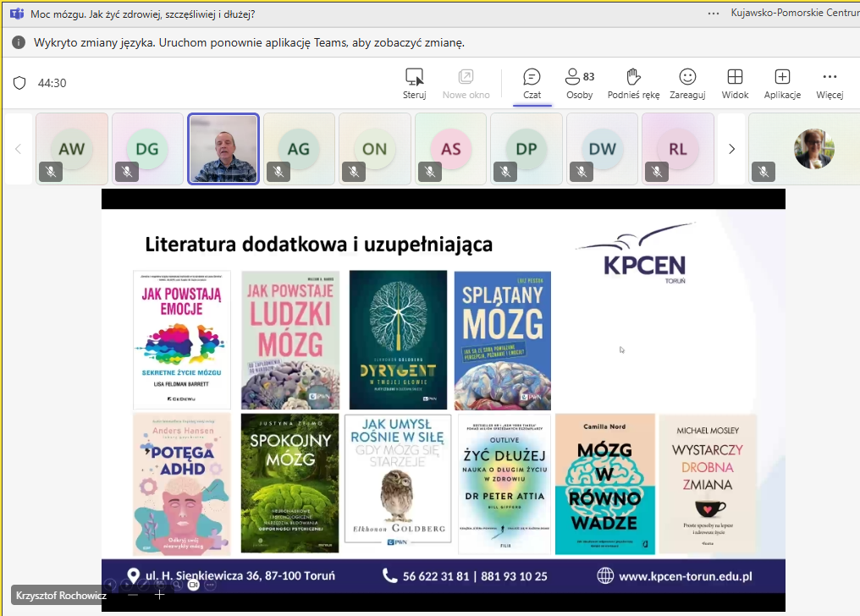Click the Żyć dłużej Outlive book cover
Viewport: 860px width, 616px height.
coord(504,484)
